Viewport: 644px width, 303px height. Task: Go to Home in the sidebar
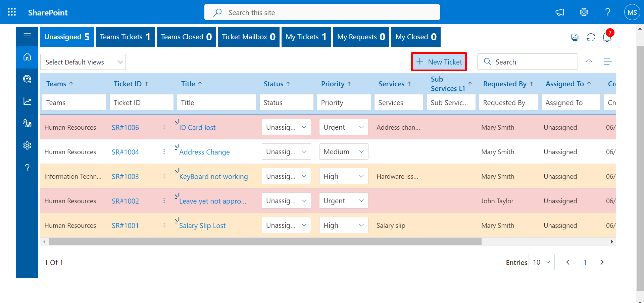(27, 57)
